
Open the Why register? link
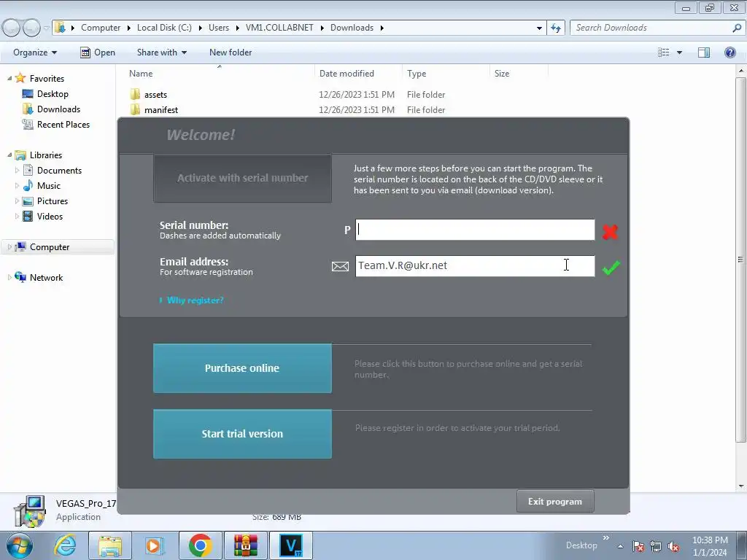(x=195, y=300)
